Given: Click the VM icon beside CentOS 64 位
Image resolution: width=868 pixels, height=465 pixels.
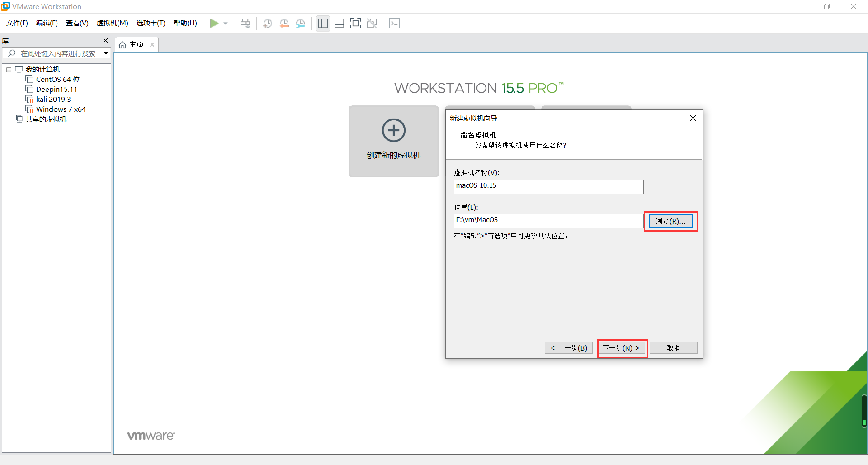Looking at the screenshot, I should (30, 80).
